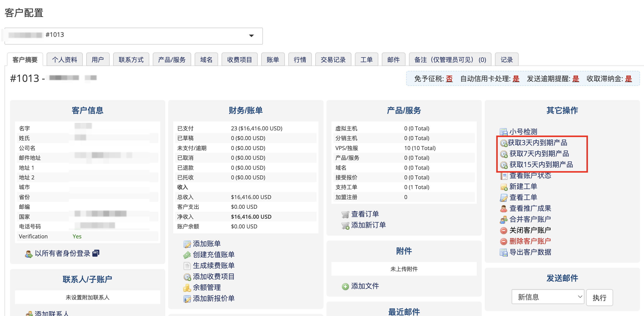Click the 以所有者身份登录 new-window icon

click(96, 253)
